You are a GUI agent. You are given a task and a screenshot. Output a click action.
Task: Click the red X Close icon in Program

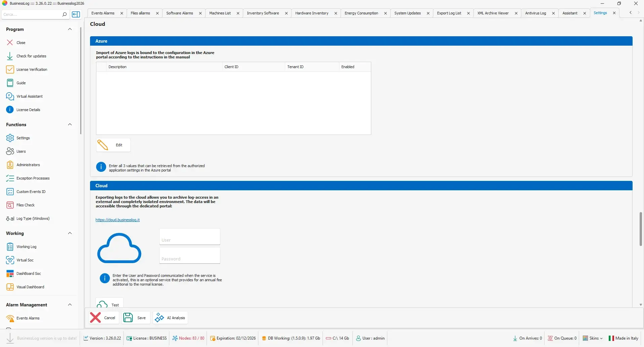coord(10,43)
